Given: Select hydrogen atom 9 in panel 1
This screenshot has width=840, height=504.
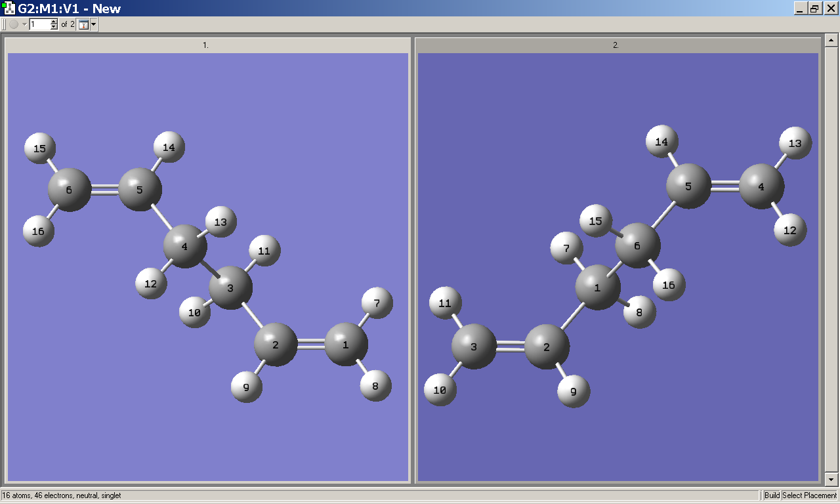Looking at the screenshot, I should [x=247, y=387].
